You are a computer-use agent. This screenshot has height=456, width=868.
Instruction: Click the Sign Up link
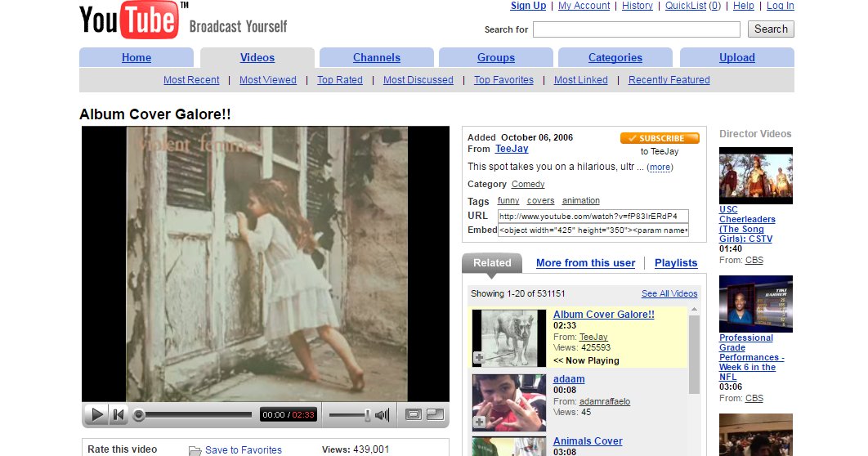[528, 6]
